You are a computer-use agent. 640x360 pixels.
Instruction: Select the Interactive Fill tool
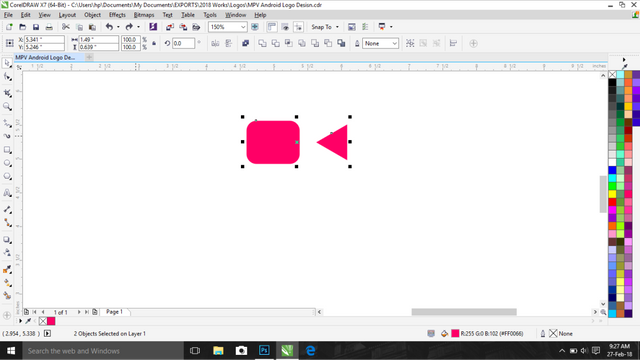tap(7, 282)
